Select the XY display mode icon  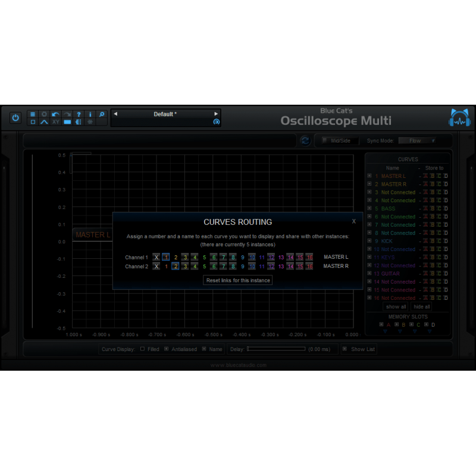[55, 121]
